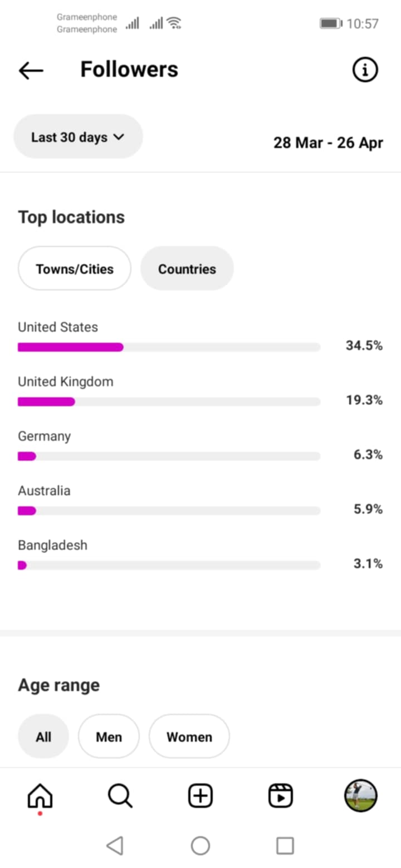Image resolution: width=401 pixels, height=868 pixels.
Task: Tap the create new post plus icon
Action: pyautogui.click(x=200, y=796)
